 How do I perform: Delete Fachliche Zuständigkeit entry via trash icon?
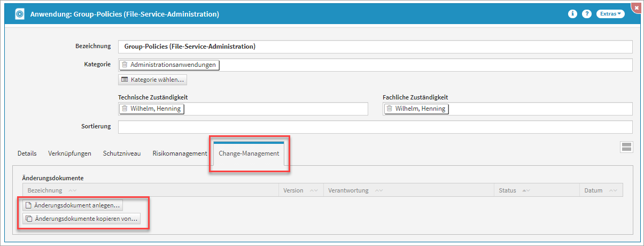point(390,109)
